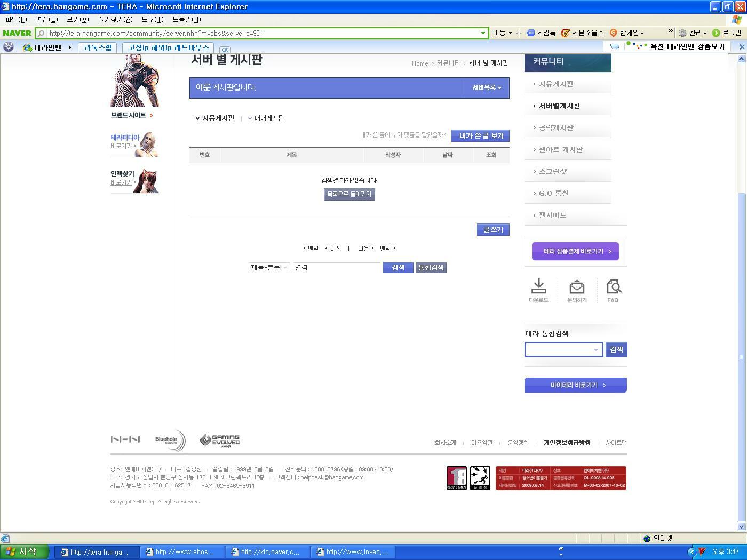Click the 관리 gear icon in toolbar
Screen dimensions: 747x560
pos(682,33)
